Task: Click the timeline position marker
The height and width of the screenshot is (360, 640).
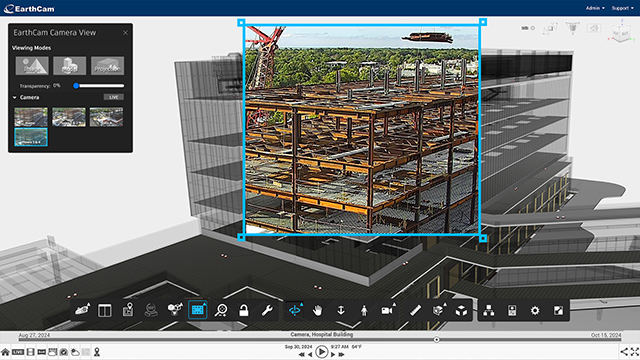Action: [436, 340]
